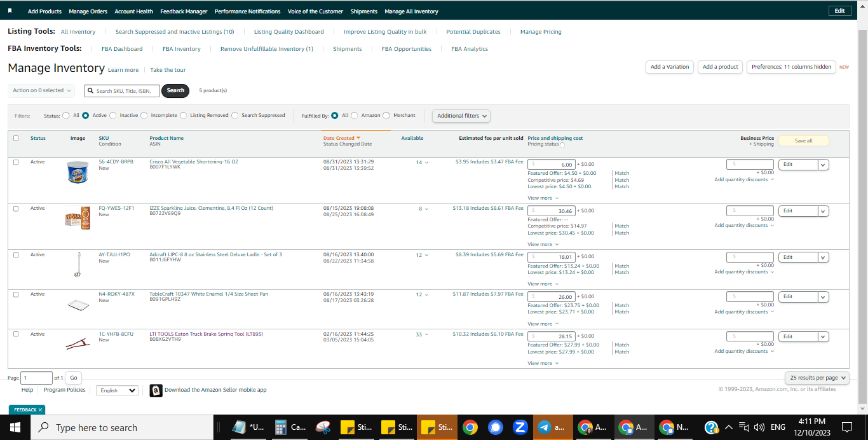
Task: Click the TableCraft sheet pan product image
Action: [x=78, y=304]
